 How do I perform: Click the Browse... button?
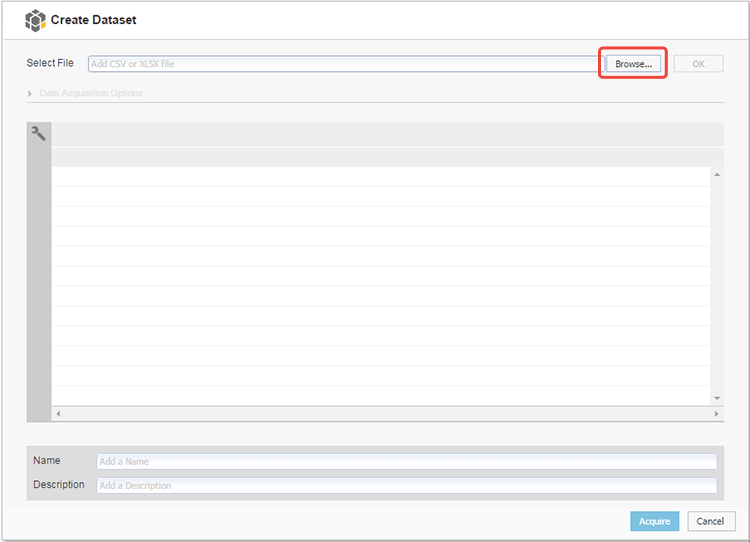(633, 64)
